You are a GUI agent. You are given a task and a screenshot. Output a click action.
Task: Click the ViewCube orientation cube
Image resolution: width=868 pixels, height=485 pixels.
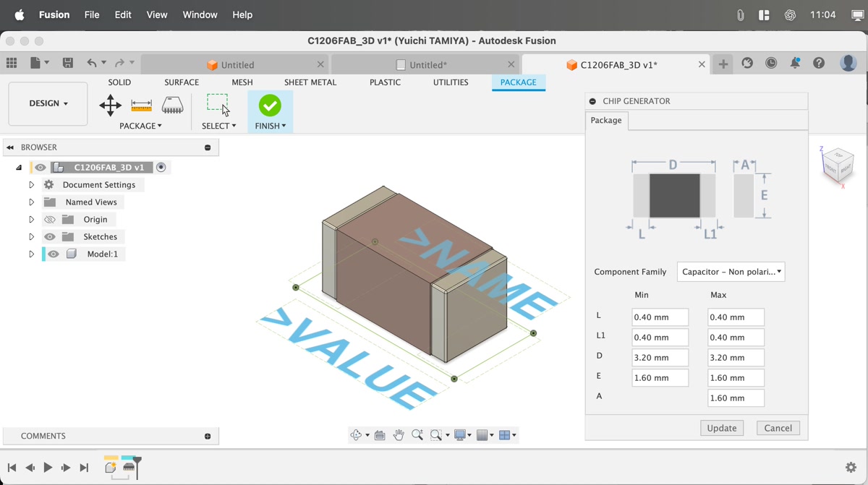[838, 165]
